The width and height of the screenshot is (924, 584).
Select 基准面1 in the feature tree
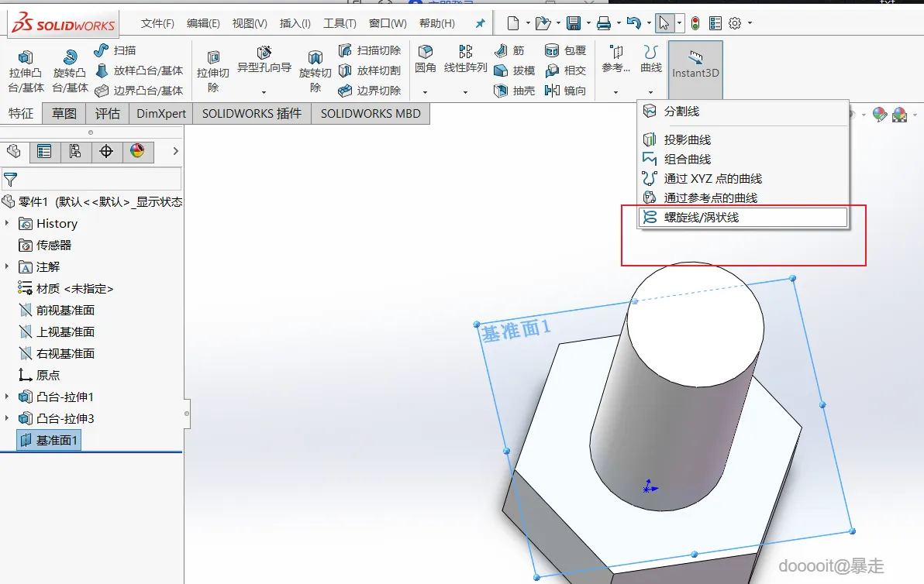pyautogui.click(x=49, y=441)
